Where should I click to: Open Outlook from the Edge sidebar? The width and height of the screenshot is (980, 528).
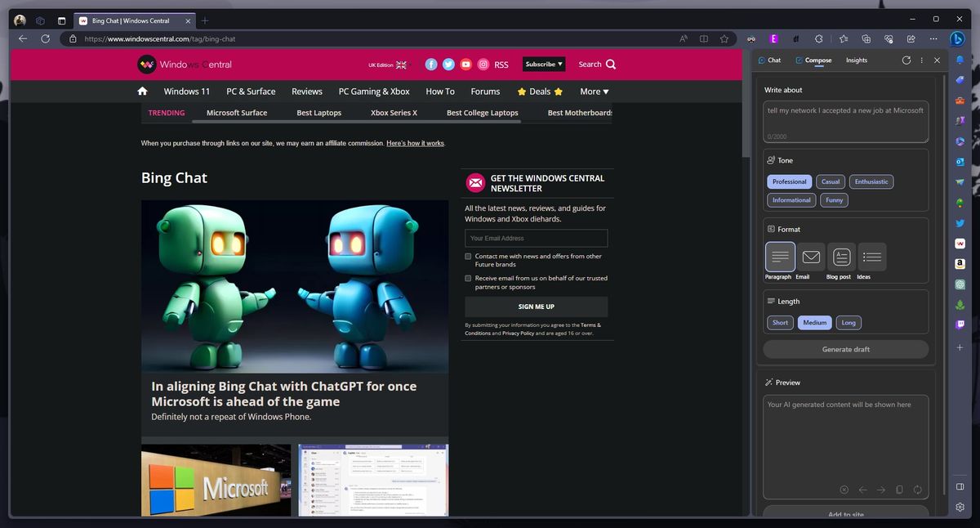tap(960, 162)
